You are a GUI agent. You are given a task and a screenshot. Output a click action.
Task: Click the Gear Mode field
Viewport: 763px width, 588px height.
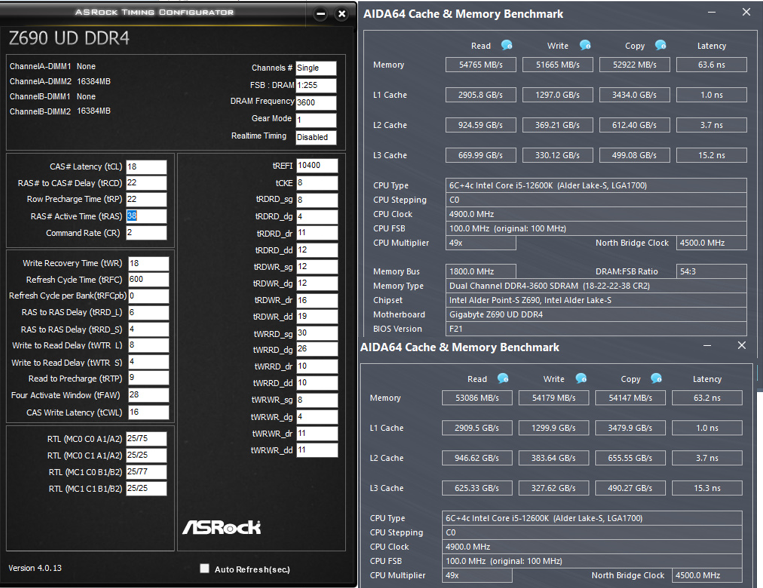click(316, 120)
